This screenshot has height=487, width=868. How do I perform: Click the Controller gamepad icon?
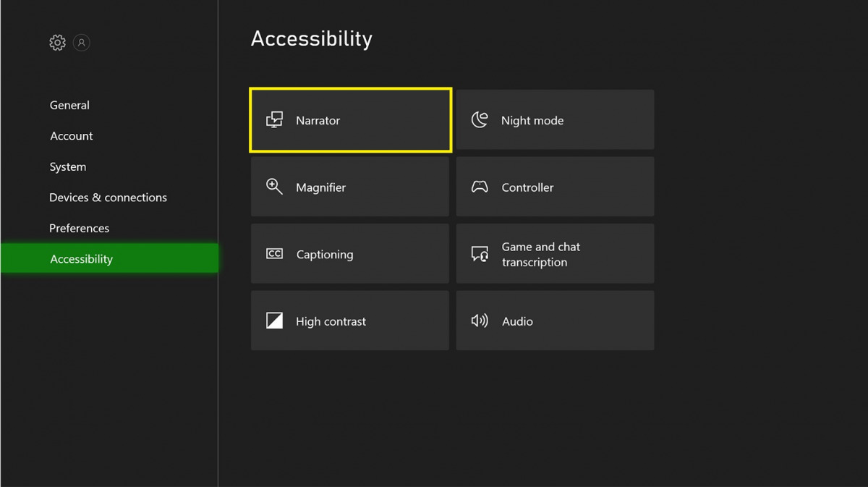click(x=480, y=187)
